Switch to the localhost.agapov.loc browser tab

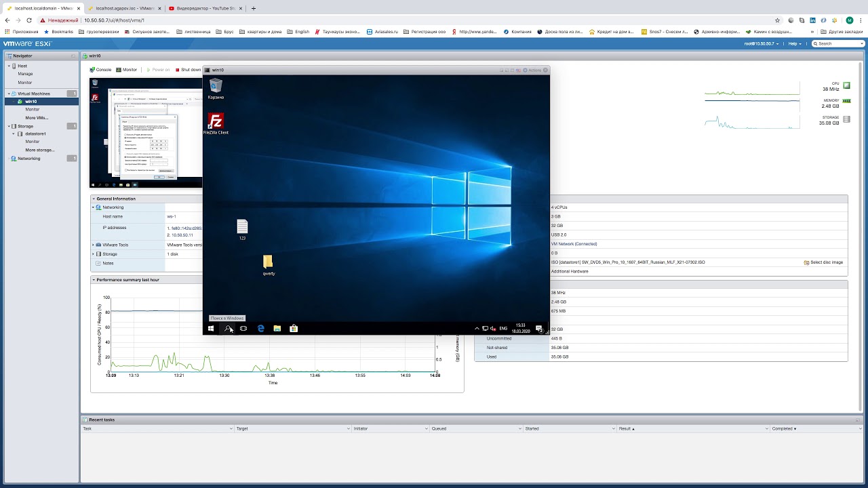pos(124,9)
